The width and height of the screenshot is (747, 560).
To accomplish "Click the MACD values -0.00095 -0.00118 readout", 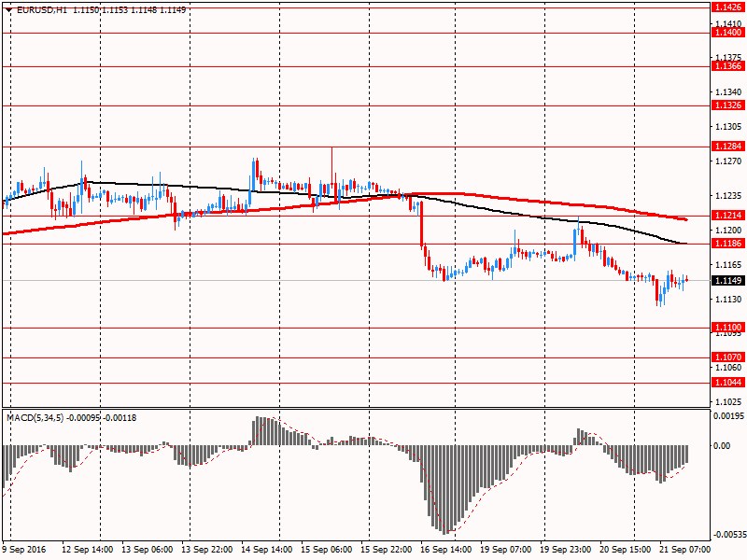I will coord(102,418).
